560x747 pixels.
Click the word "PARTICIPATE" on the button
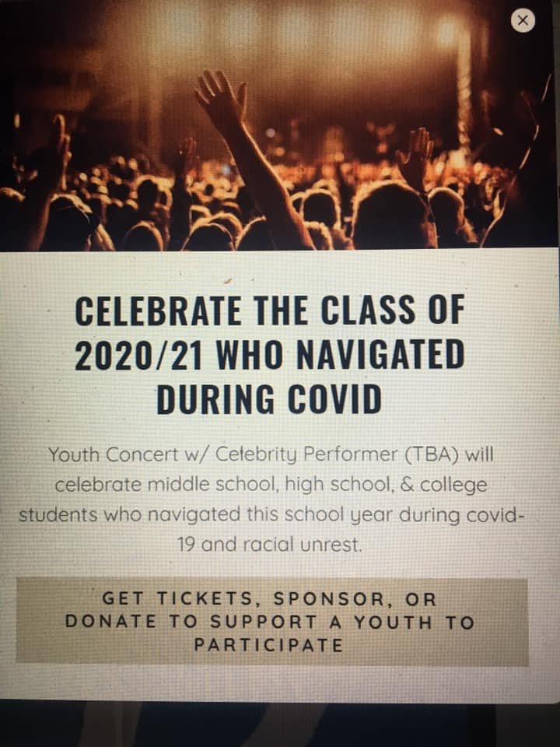click(x=268, y=645)
